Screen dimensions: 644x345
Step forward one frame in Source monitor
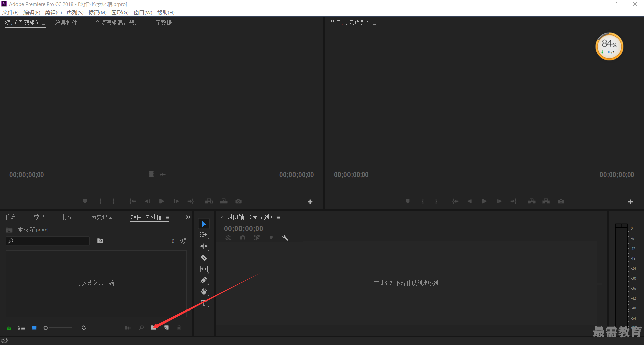(176, 201)
